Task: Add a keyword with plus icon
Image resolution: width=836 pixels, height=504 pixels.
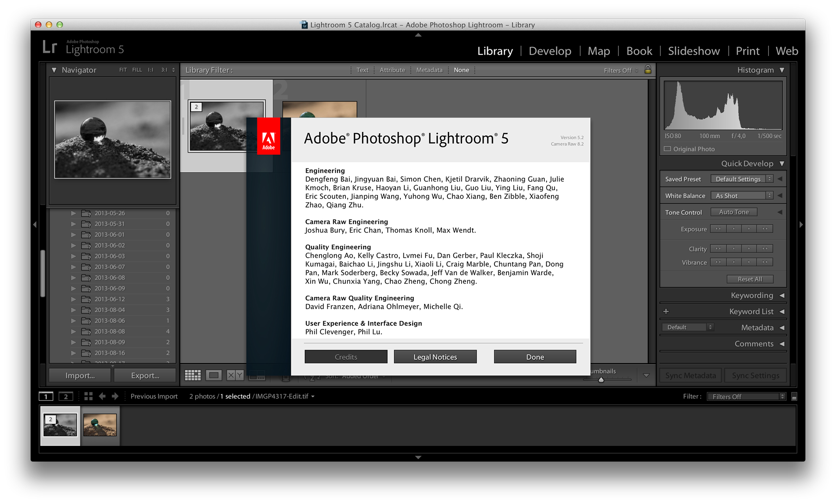Action: (x=666, y=311)
